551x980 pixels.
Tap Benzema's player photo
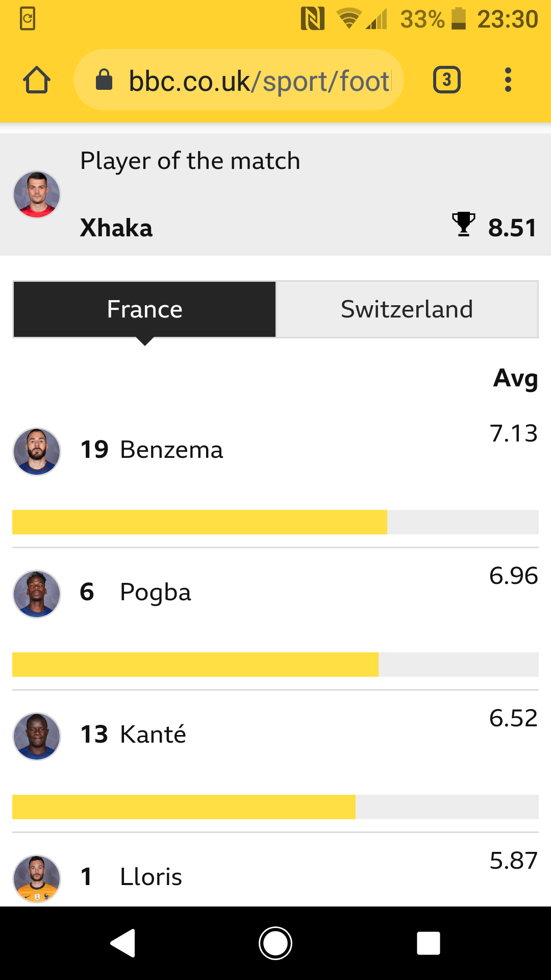pos(37,452)
